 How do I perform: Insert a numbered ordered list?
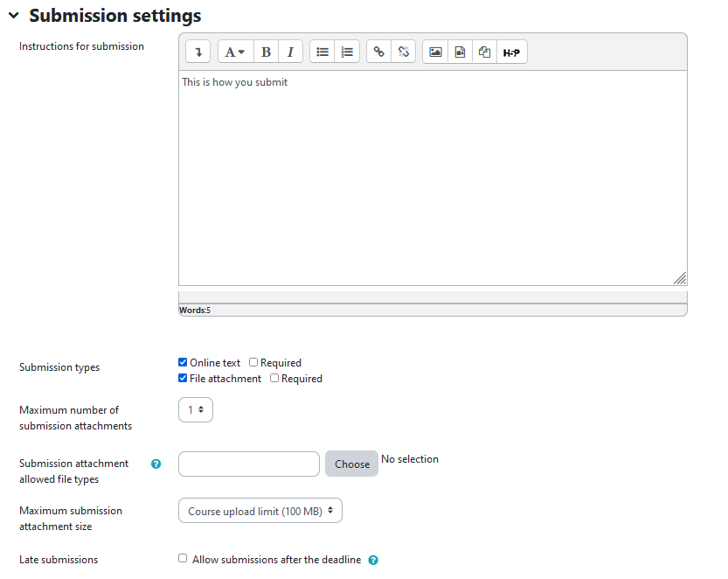click(x=347, y=52)
